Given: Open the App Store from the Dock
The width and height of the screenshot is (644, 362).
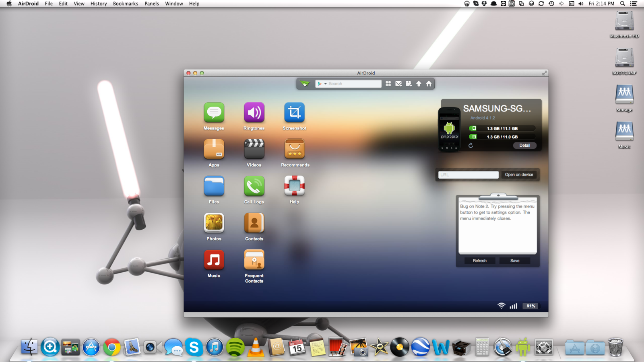Looking at the screenshot, I should (91, 347).
